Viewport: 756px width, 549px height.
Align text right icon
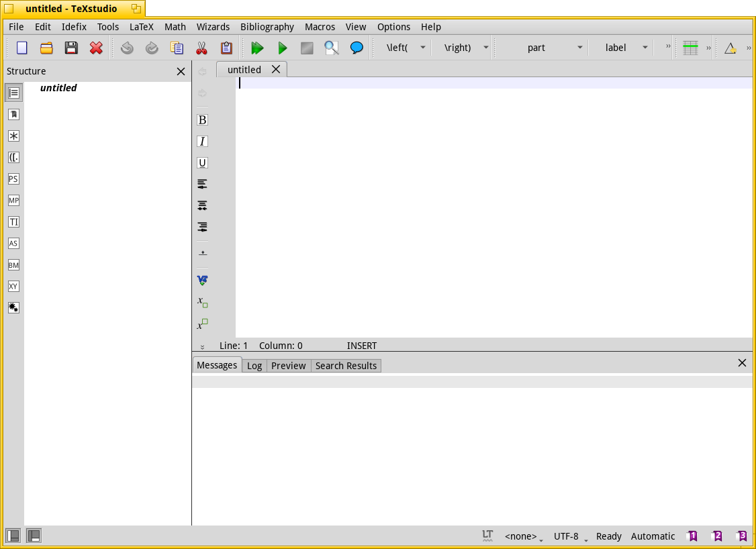[x=203, y=227]
